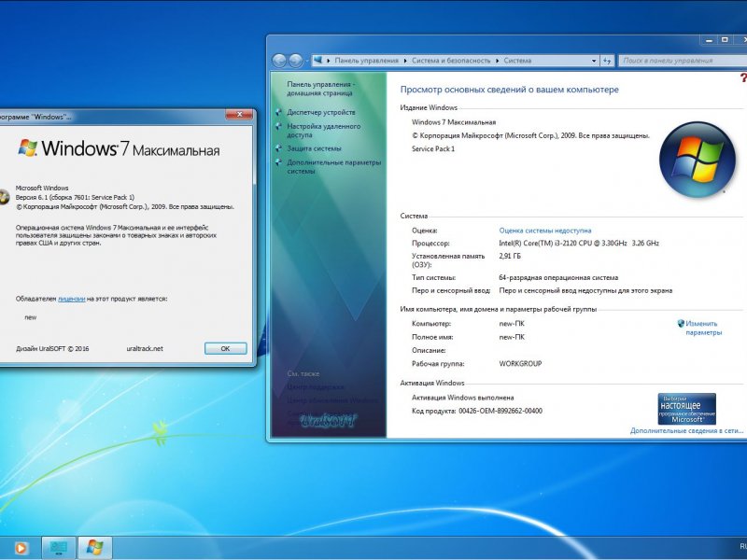Click Изменить параметры link
The image size is (747, 560).
(704, 328)
